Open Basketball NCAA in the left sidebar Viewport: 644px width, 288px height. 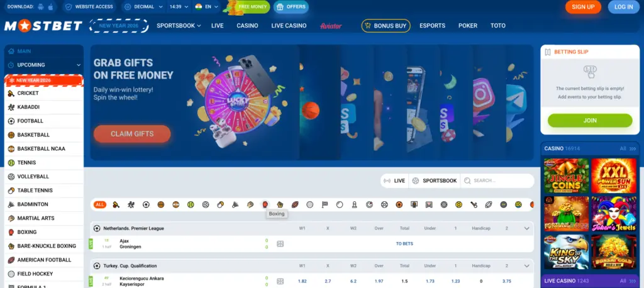pyautogui.click(x=44, y=149)
